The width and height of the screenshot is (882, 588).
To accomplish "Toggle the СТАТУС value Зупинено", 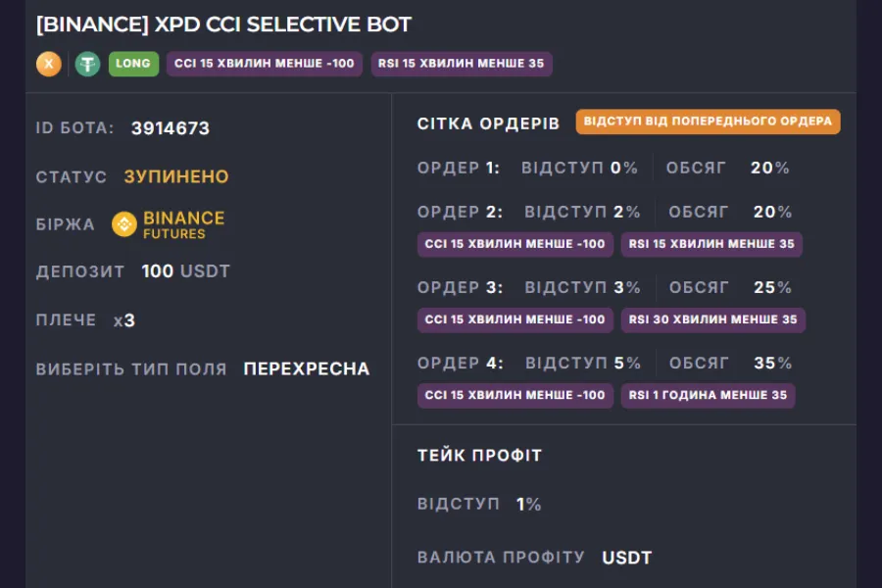I will click(175, 177).
